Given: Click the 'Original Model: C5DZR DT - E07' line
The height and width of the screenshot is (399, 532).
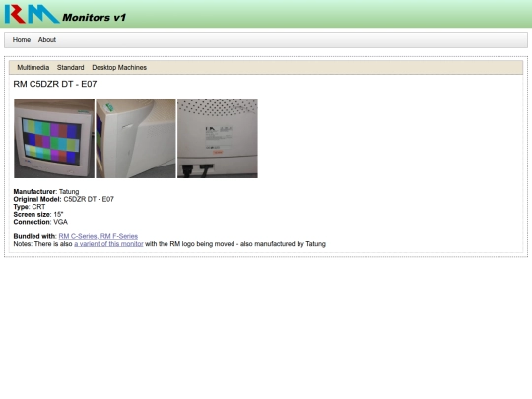Looking at the screenshot, I should coord(63,199).
